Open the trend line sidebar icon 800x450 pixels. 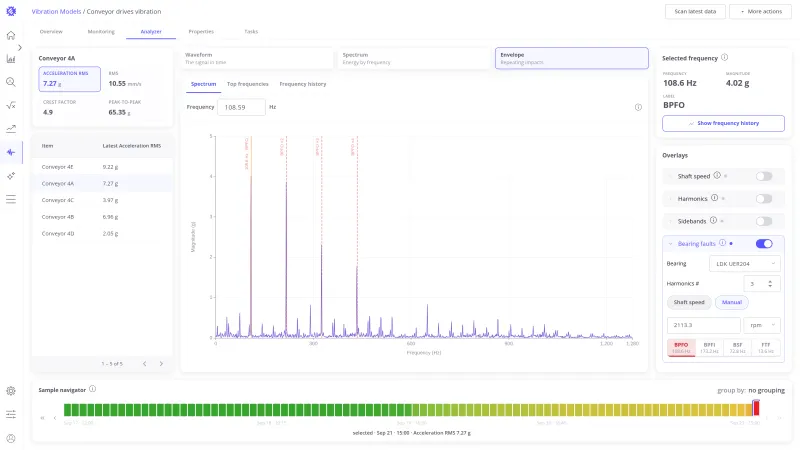pos(11,129)
